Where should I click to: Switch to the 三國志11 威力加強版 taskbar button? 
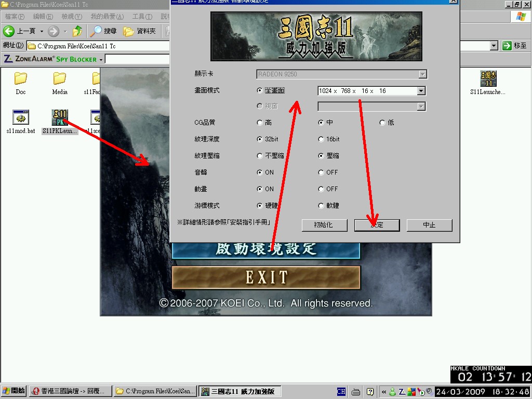[240, 391]
